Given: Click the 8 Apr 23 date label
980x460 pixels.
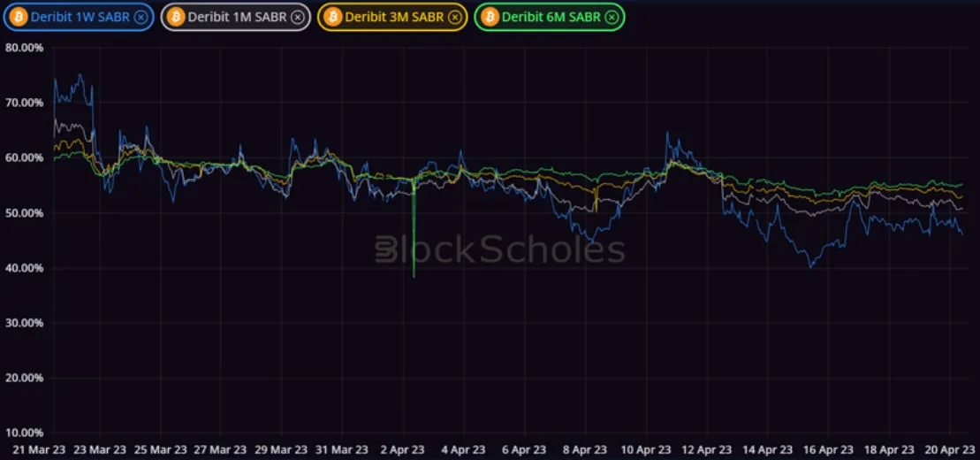Looking at the screenshot, I should click(x=584, y=449).
